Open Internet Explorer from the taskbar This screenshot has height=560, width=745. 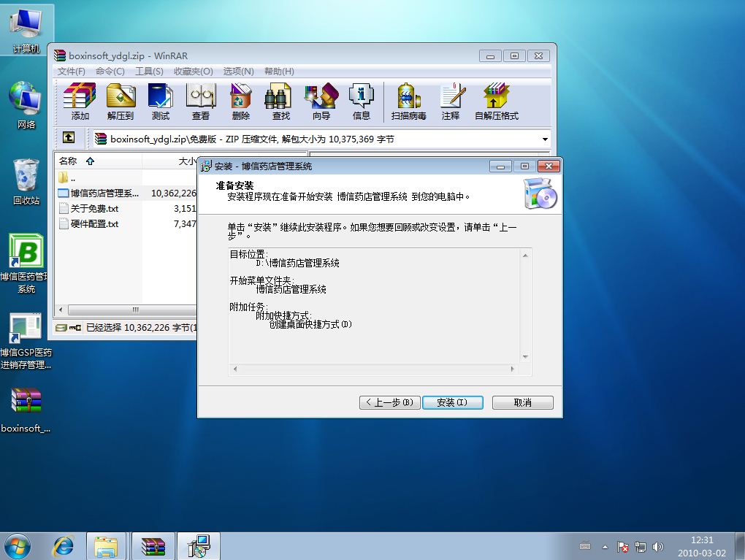[x=64, y=545]
